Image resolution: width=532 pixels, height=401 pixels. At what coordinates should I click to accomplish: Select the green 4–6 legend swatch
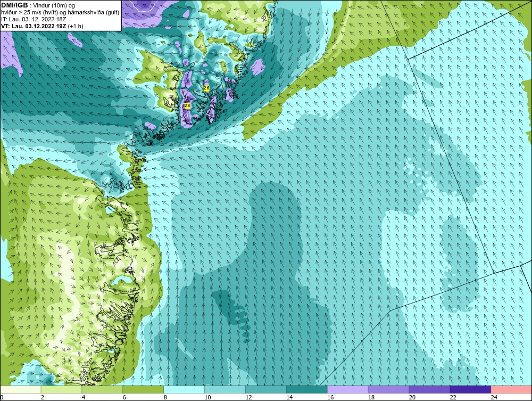pyautogui.click(x=102, y=389)
